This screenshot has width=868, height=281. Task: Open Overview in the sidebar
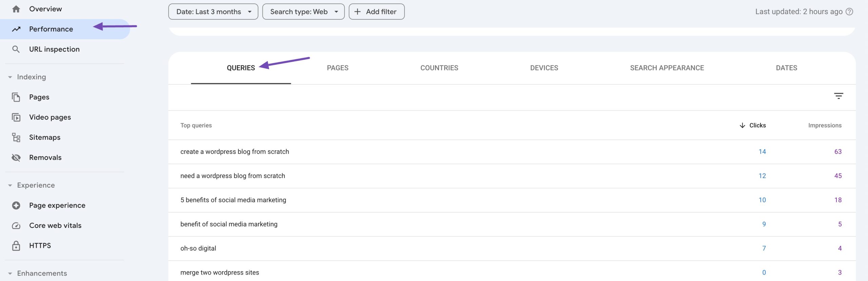click(x=64, y=9)
